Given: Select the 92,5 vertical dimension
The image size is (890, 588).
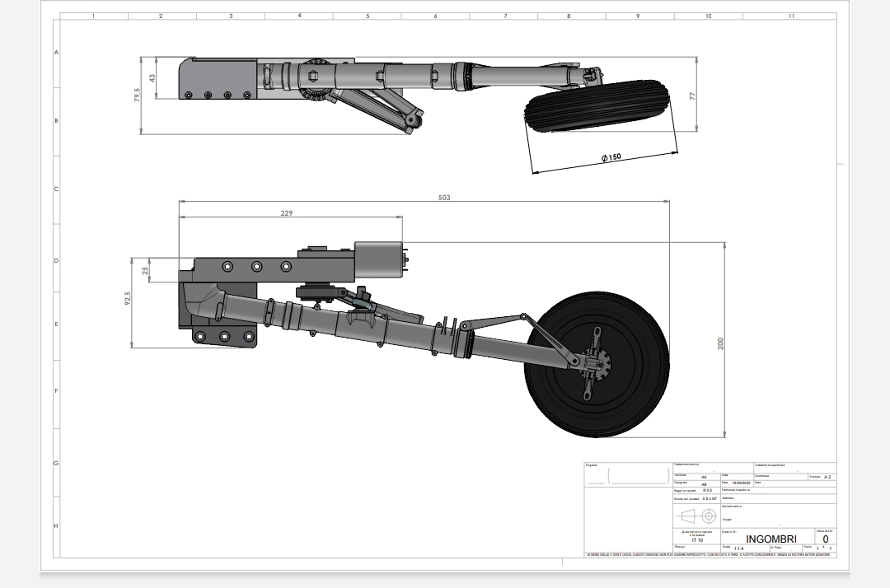Looking at the screenshot, I should pyautogui.click(x=128, y=299).
